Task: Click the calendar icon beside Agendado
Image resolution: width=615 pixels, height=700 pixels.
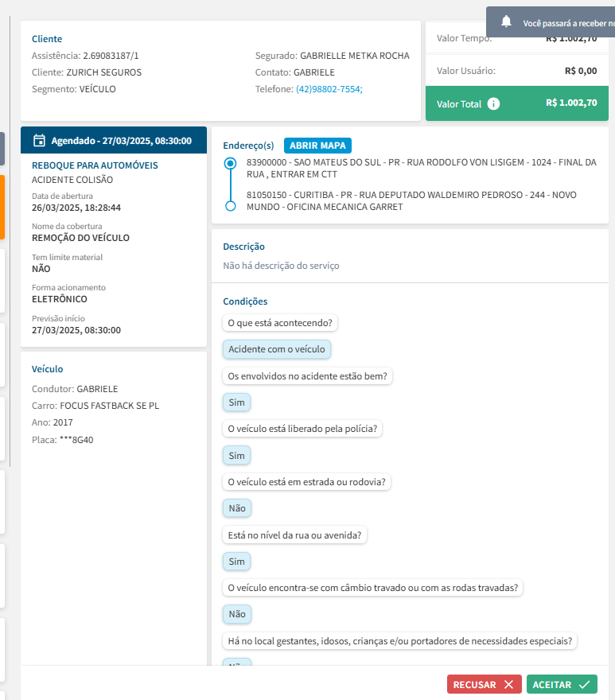Action: coord(39,141)
